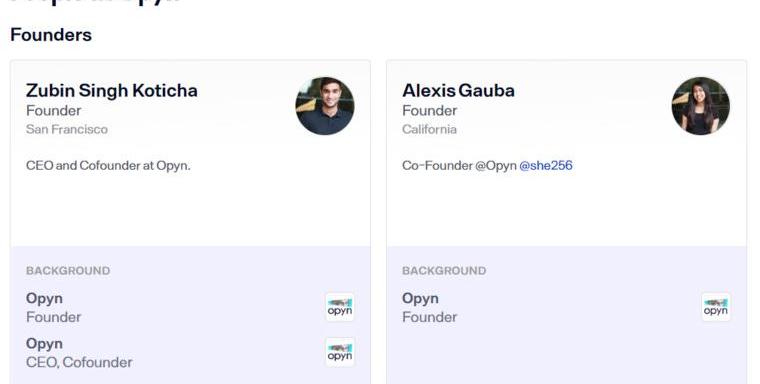Open the @she256 link
760x384 pixels.
[546, 165]
